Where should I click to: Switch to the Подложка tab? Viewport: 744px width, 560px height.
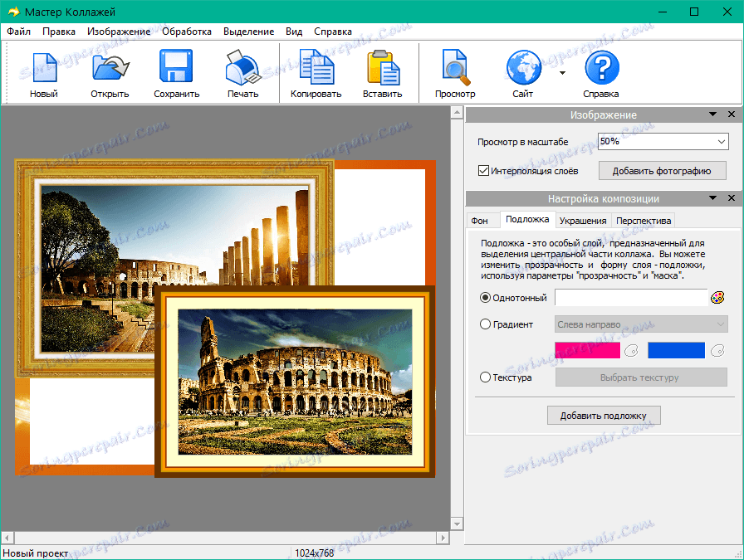pos(527,219)
